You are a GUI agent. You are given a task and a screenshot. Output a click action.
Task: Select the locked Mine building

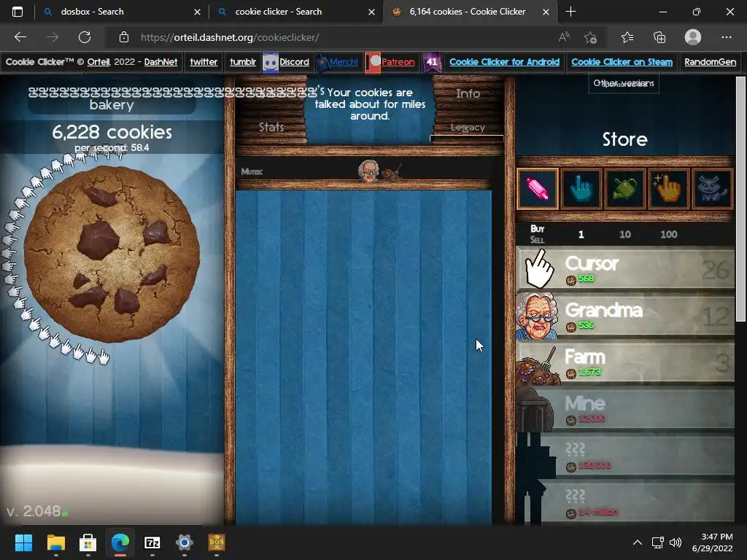coord(625,409)
